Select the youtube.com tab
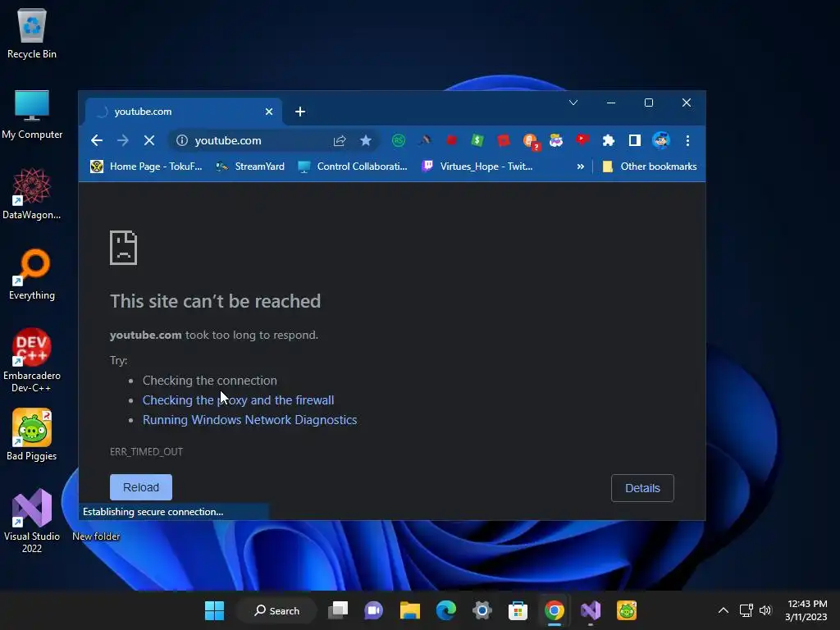This screenshot has width=840, height=630. 183,112
